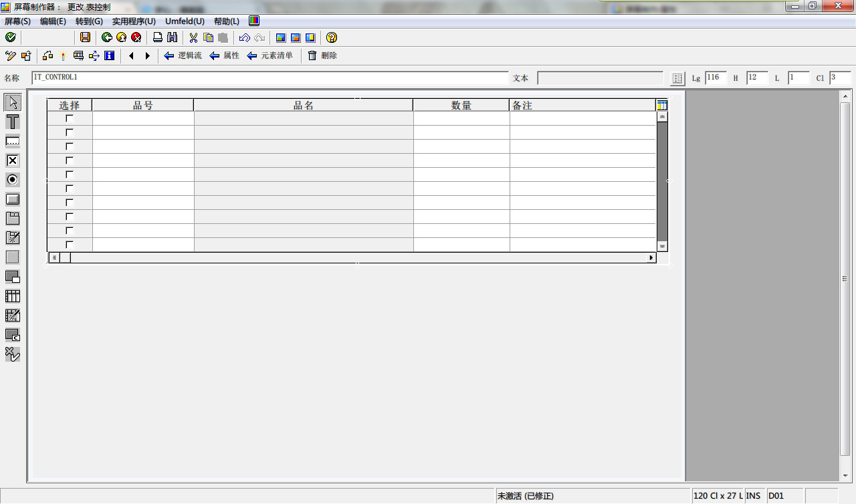The height and width of the screenshot is (504, 856).
Task: Tick the 选择 checkbox in the fifth table row
Action: click(70, 174)
